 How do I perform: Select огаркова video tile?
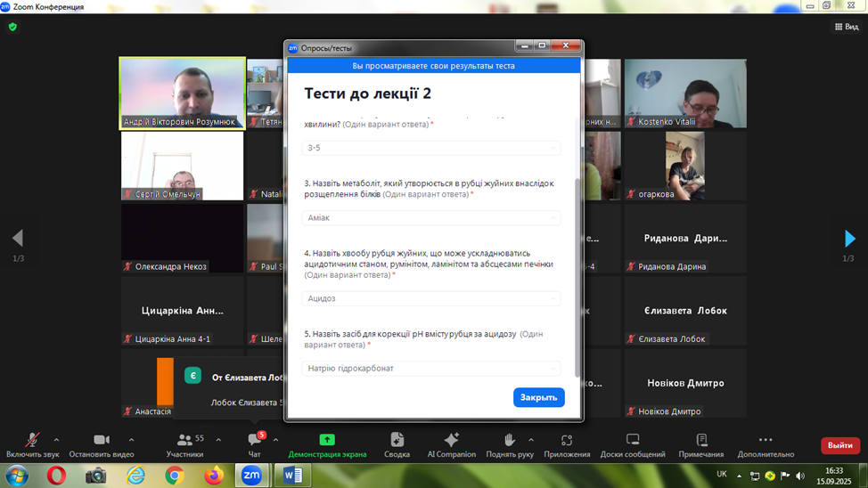point(685,166)
